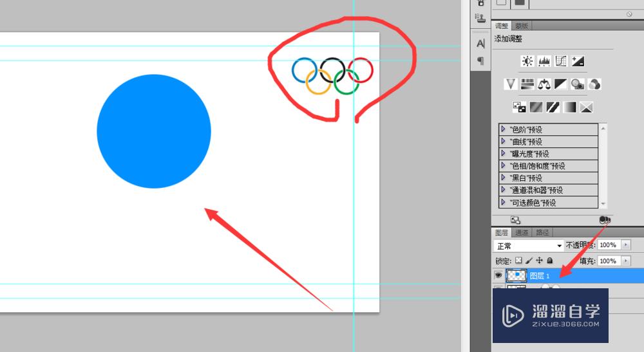Toggle clip-to-layer icon in adjustments panel
The image size is (644, 352).
[x=605, y=220]
